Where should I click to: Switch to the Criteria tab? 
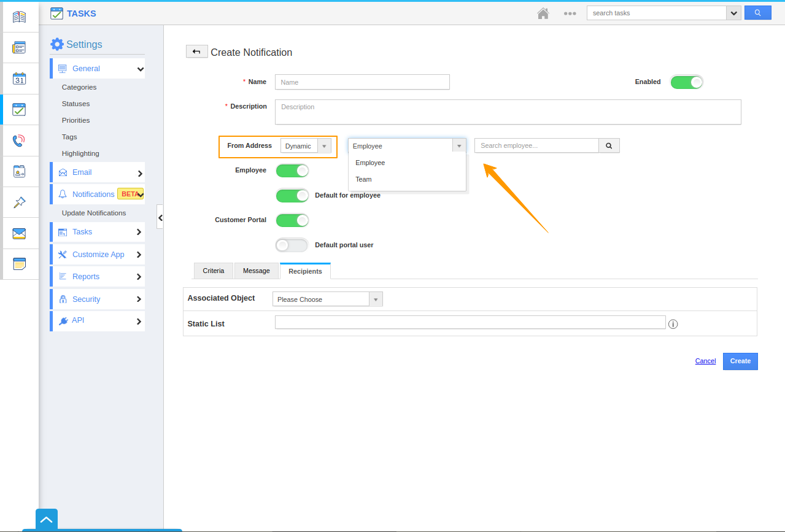point(214,271)
